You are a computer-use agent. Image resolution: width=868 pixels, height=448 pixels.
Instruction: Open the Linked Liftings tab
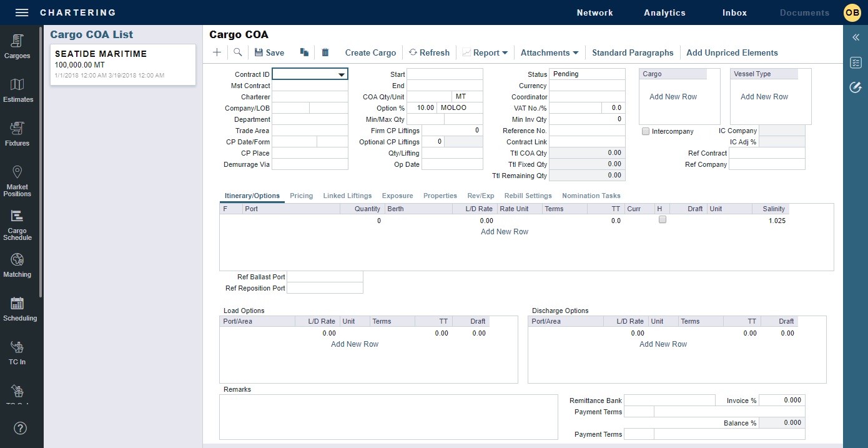tap(347, 196)
